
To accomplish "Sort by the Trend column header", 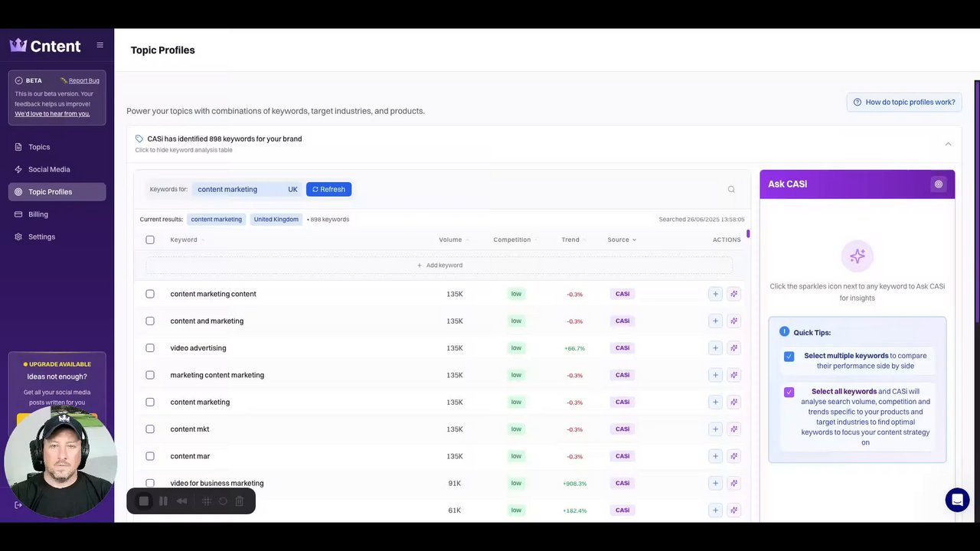I will point(573,240).
